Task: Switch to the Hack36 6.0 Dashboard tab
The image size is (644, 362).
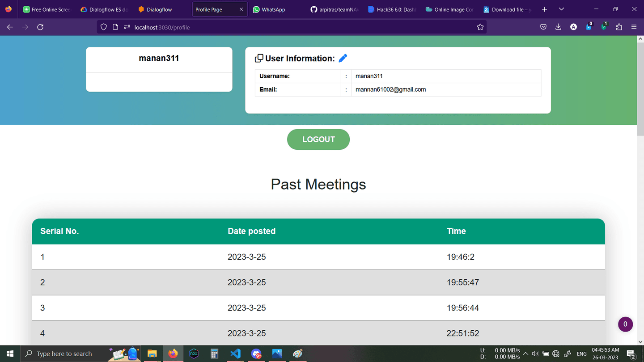Action: (391, 9)
